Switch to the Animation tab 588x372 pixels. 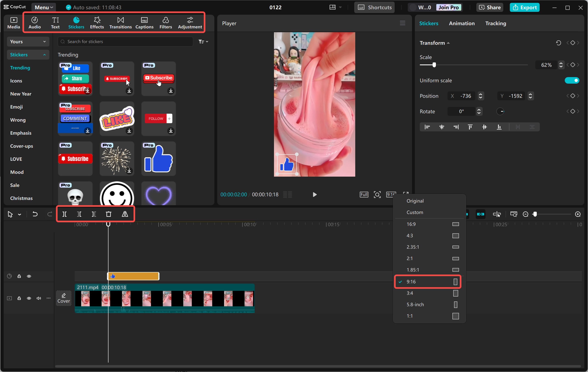[461, 23]
